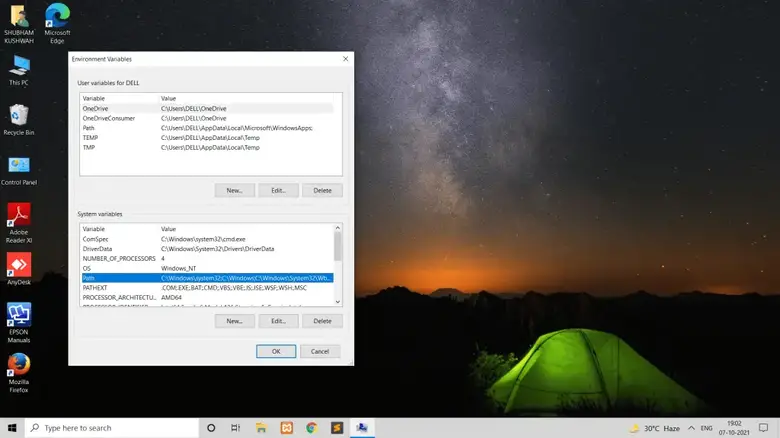Click System variables scrollbar down arrow

tap(338, 302)
